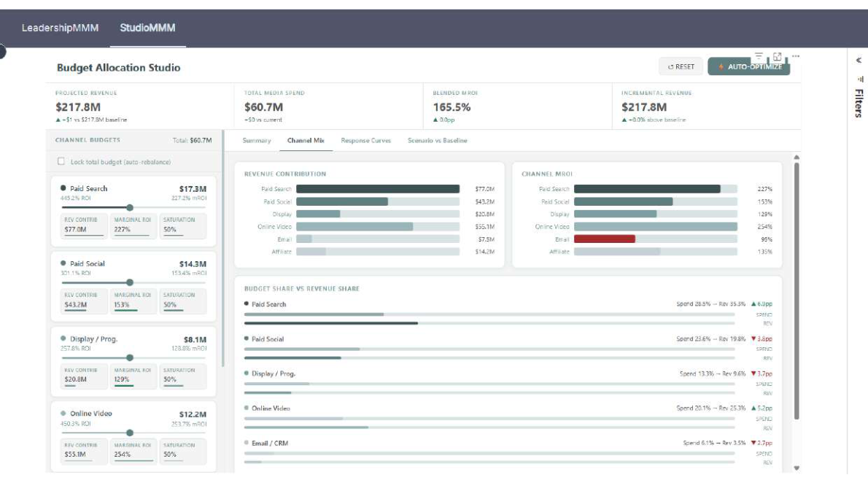
Task: Click the dark circle at left edge
Action: coord(2,52)
